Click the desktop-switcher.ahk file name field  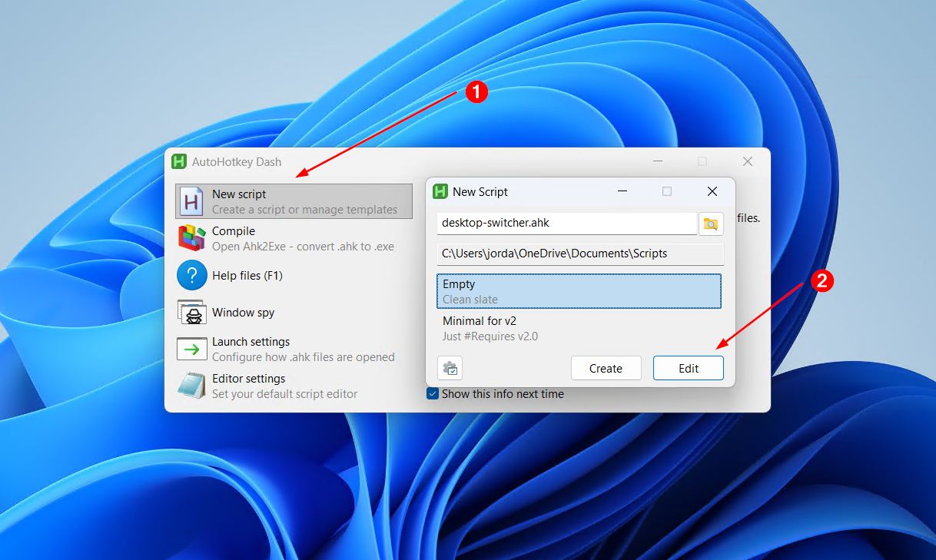[567, 224]
